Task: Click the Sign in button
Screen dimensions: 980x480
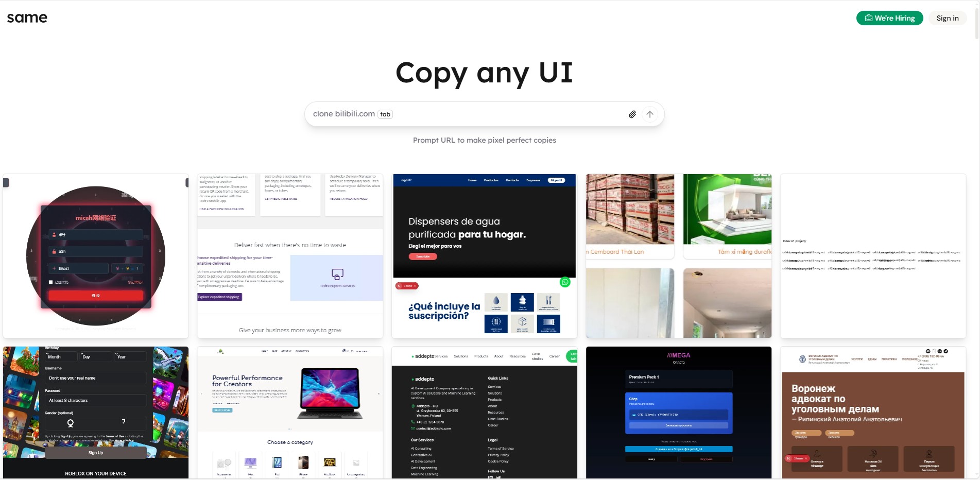Action: [947, 18]
